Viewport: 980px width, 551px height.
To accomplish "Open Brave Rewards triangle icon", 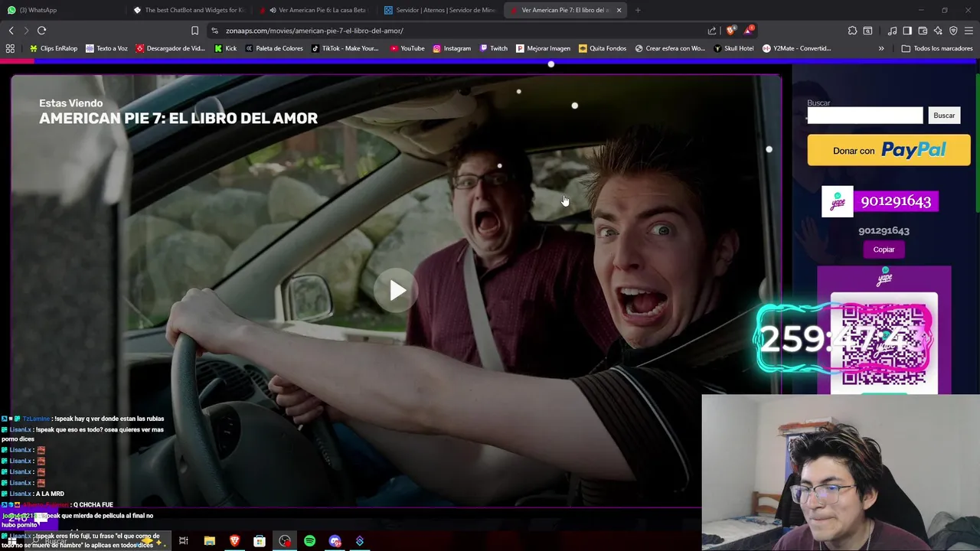I will [x=749, y=31].
